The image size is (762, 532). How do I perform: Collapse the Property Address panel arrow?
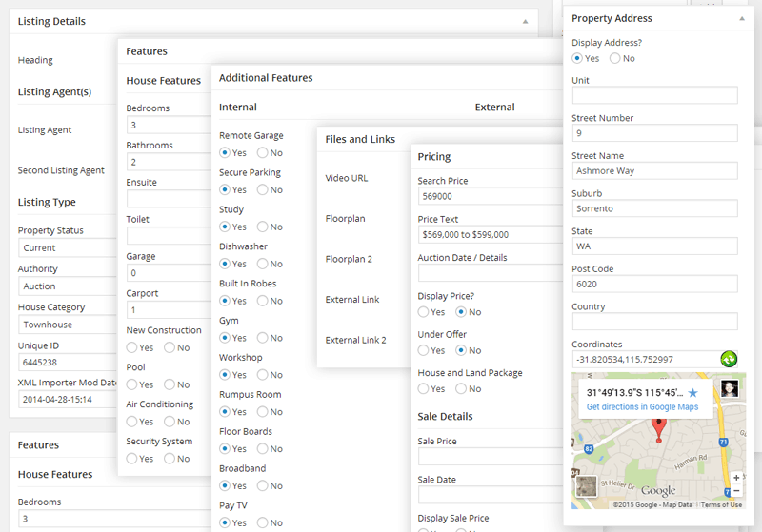[x=742, y=18]
